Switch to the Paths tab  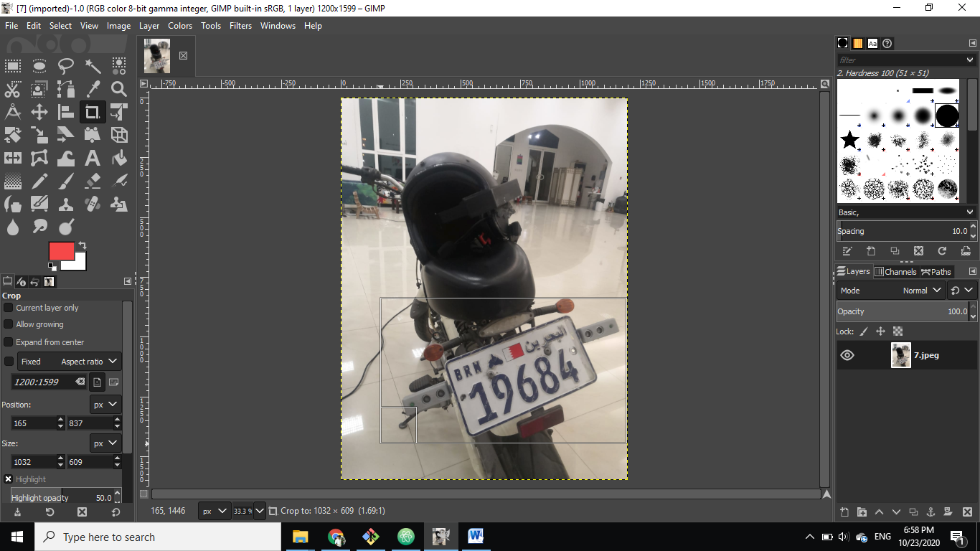[936, 272]
